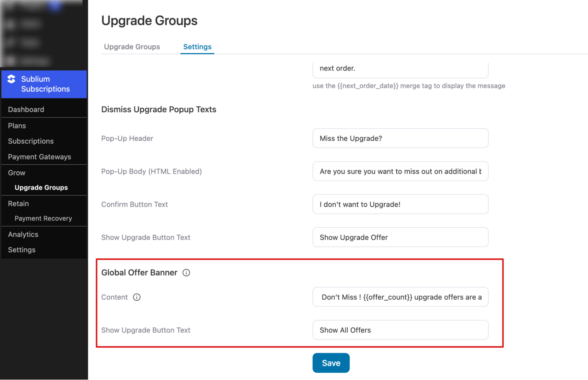588x380 pixels.
Task: Click the Global Offer Banner Content field
Action: coord(400,297)
